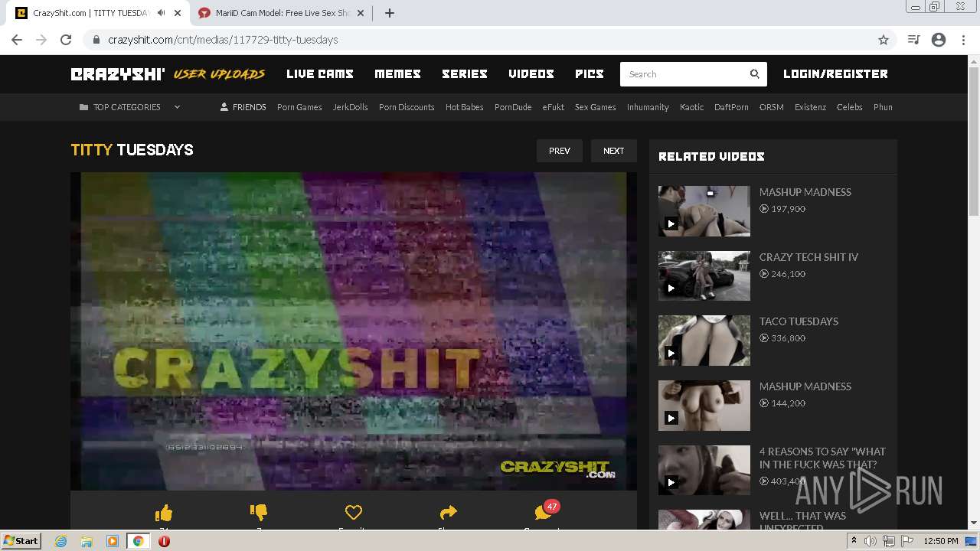This screenshot has width=980, height=551.
Task: Bookmark this page with the star icon
Action: pyautogui.click(x=884, y=40)
